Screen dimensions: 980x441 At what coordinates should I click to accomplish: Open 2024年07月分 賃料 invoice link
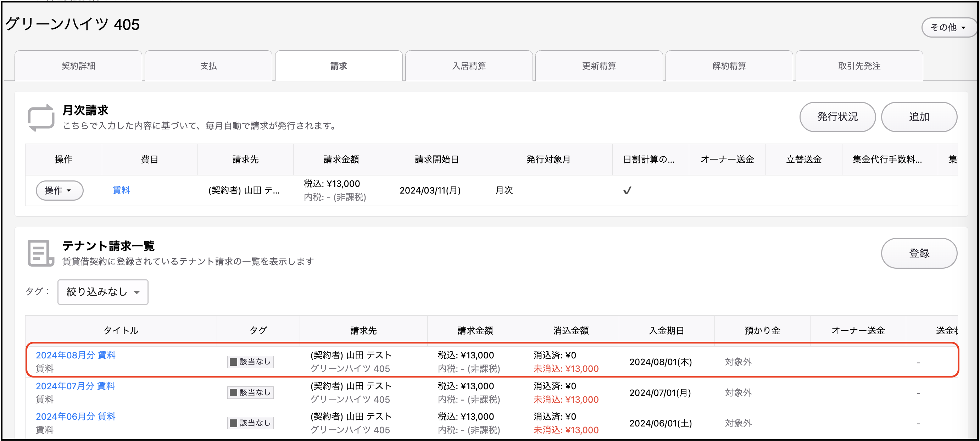(x=75, y=385)
